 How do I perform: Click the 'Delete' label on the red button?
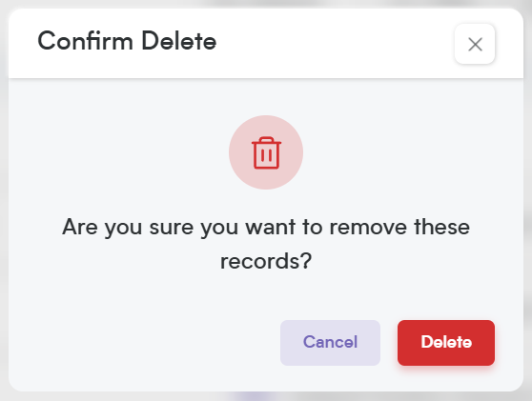click(x=446, y=342)
